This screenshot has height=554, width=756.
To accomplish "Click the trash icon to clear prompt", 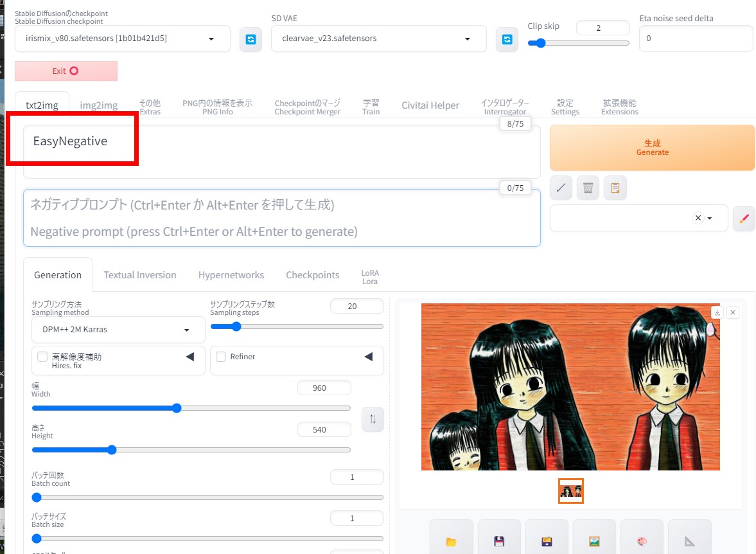I will [x=588, y=188].
